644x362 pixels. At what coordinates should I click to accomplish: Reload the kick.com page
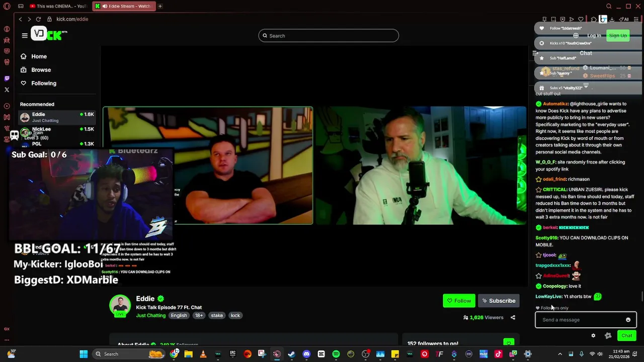pyautogui.click(x=38, y=19)
